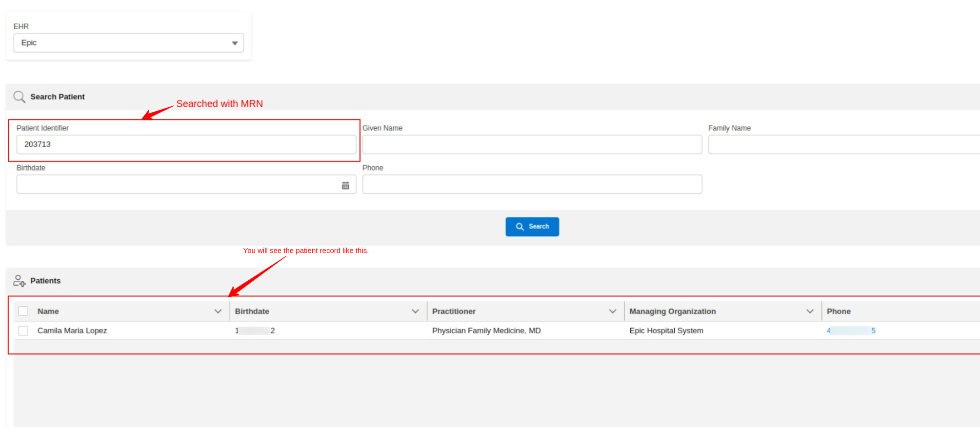Click the Phone column header
This screenshot has height=427, width=980.
click(x=838, y=311)
